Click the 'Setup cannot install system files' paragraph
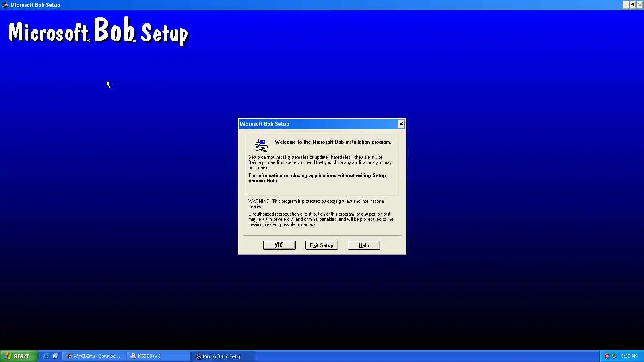The height and width of the screenshot is (362, 644). point(320,162)
